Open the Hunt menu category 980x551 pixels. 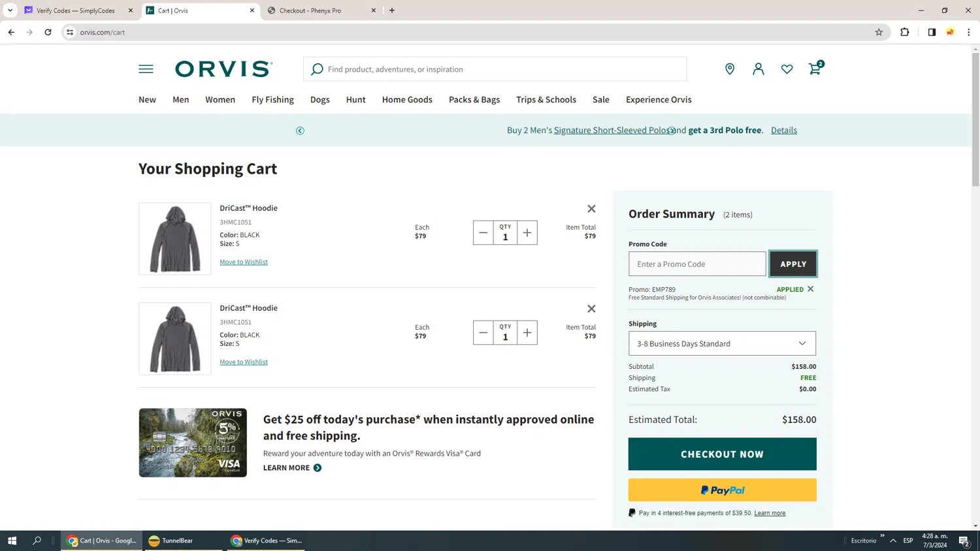356,100
